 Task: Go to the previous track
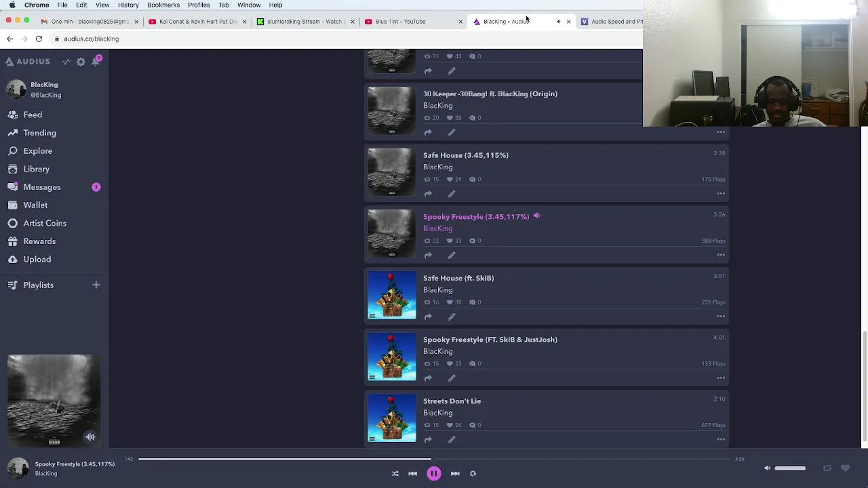tap(412, 474)
